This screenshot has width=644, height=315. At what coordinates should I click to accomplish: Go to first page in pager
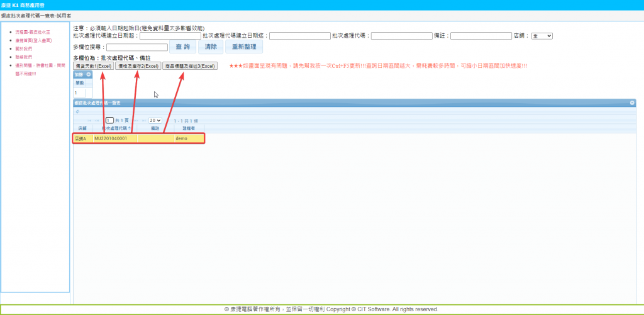(x=89, y=120)
